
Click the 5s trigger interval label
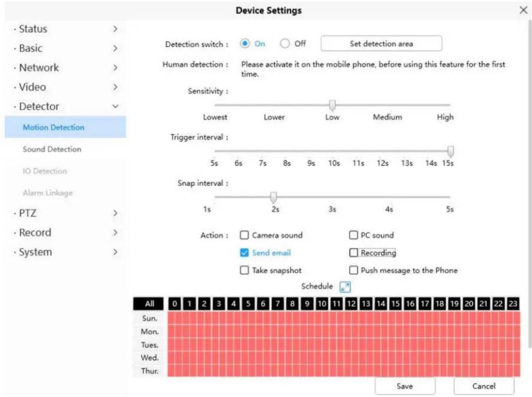click(214, 163)
